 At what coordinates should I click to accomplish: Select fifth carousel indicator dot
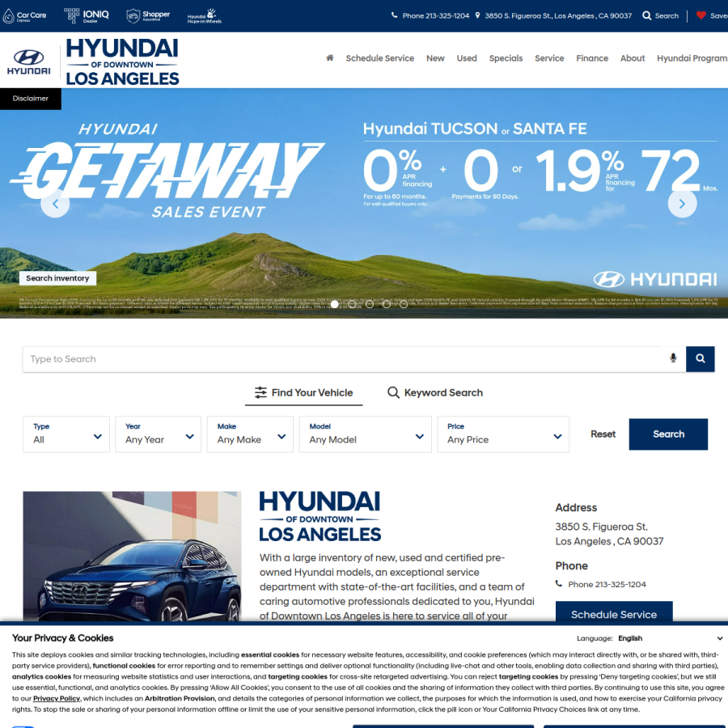[x=404, y=304]
